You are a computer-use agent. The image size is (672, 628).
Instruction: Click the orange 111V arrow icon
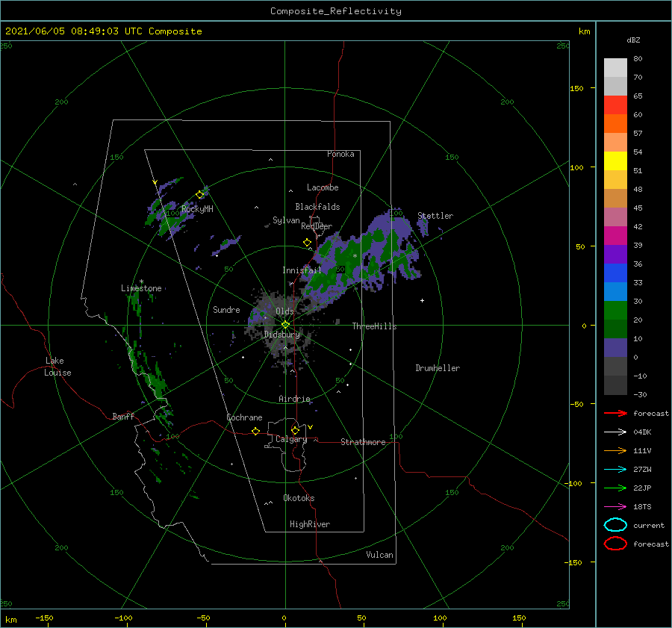pyautogui.click(x=615, y=450)
